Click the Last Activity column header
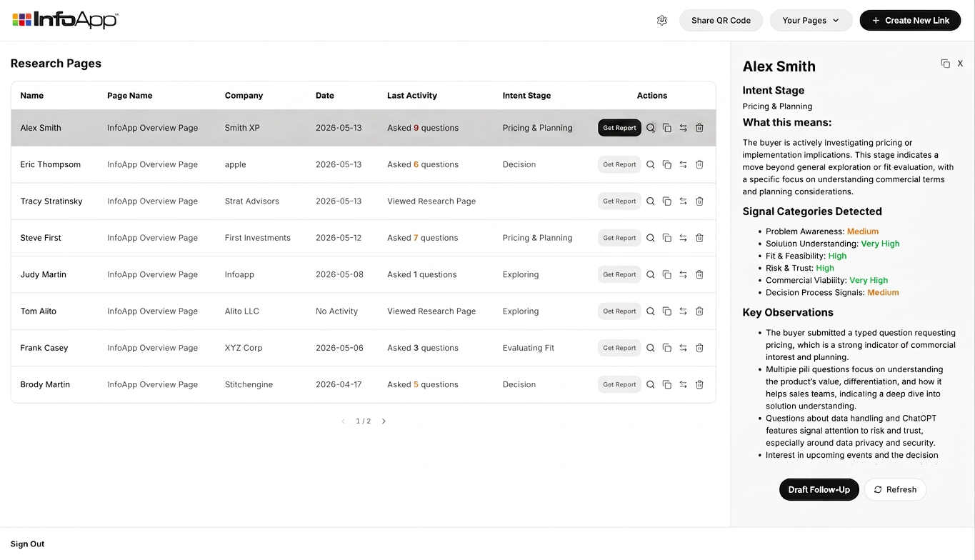This screenshot has width=975, height=560. tap(412, 96)
